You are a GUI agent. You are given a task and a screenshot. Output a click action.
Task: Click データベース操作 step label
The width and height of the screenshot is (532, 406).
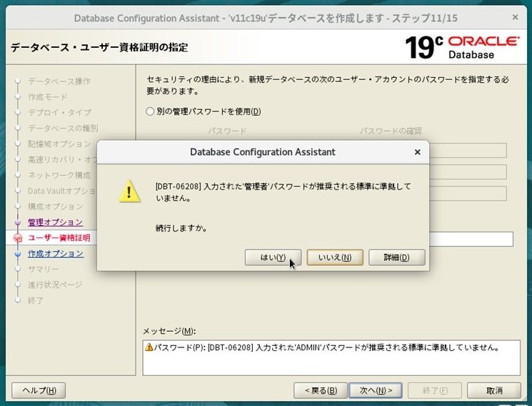coord(59,81)
